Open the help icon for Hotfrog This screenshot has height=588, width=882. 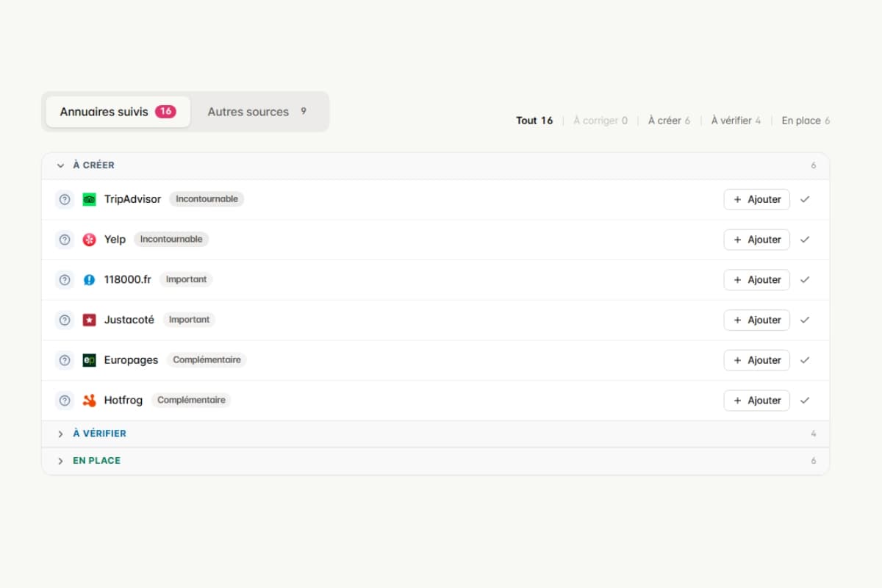click(65, 401)
